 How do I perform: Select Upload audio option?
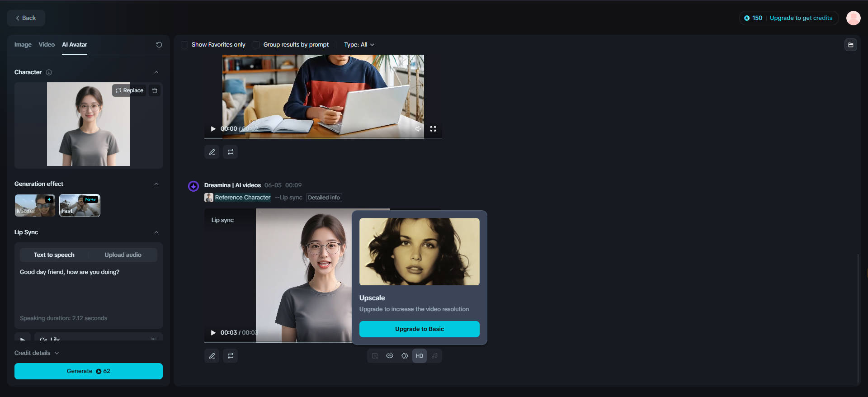[x=123, y=255]
